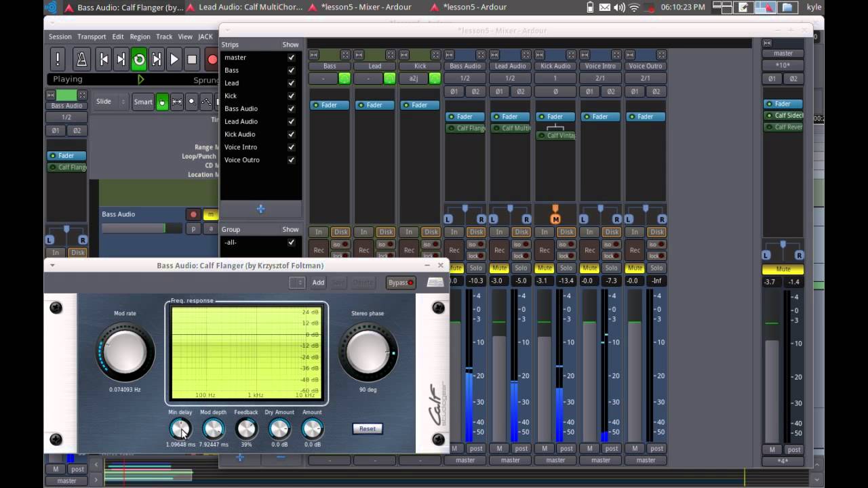The height and width of the screenshot is (488, 868).
Task: Click the red record button in transport
Action: click(212, 60)
